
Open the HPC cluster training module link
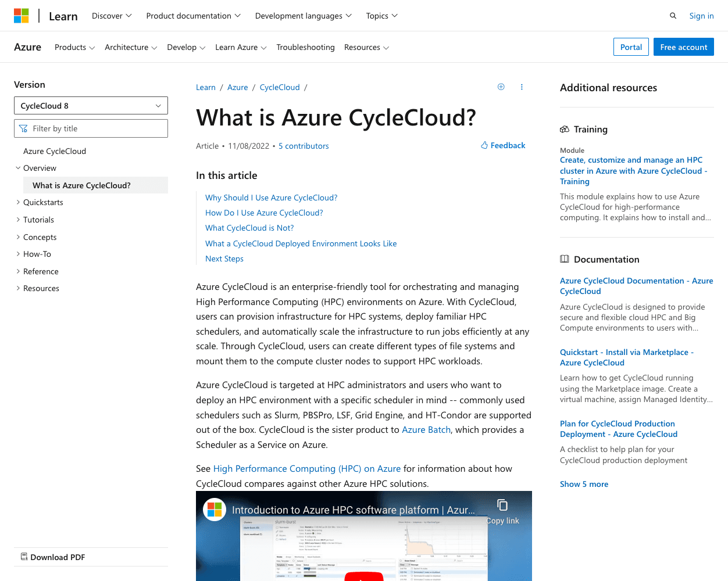(634, 171)
